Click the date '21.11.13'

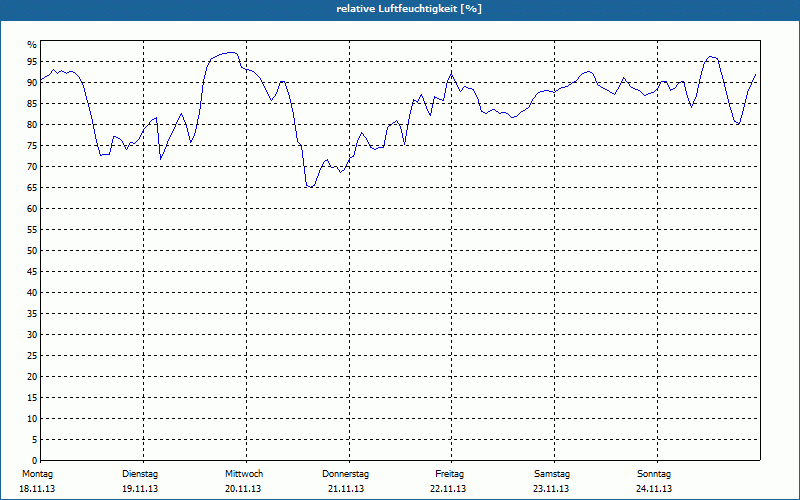pos(346,489)
